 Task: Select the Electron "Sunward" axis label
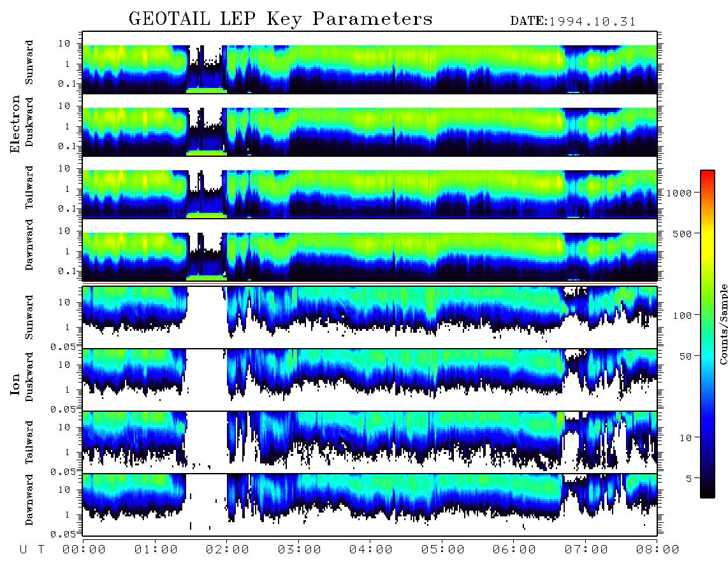tap(29, 62)
